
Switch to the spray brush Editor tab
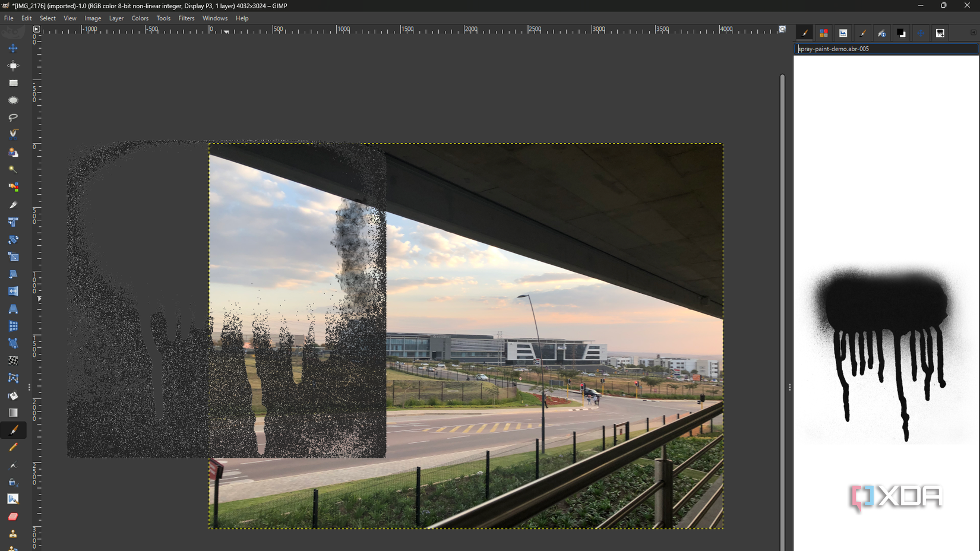pos(940,33)
